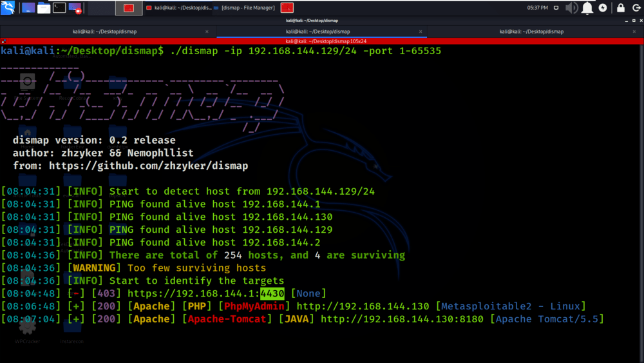
Task: Click the window title 'kali@kali: ~/Desktop/dismap'
Action: click(x=312, y=20)
